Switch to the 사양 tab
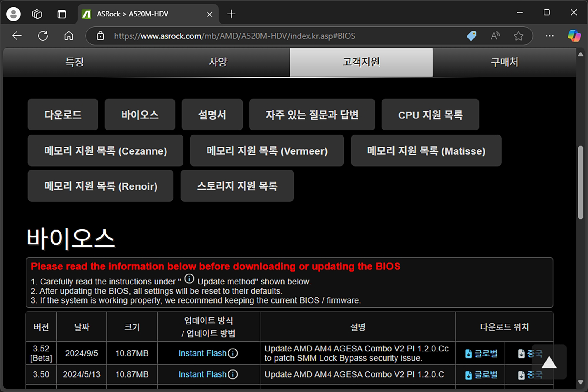Screen dimensions: 588x392 click(218, 62)
